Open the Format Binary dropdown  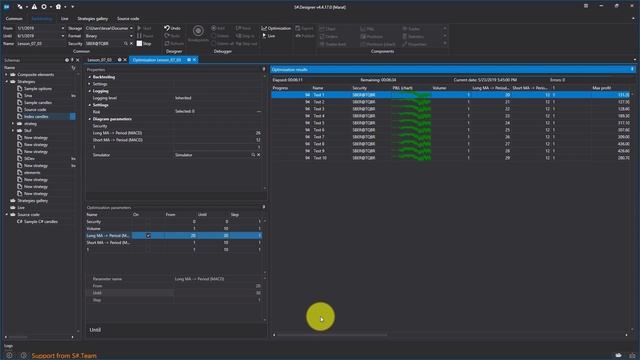pyautogui.click(x=131, y=36)
